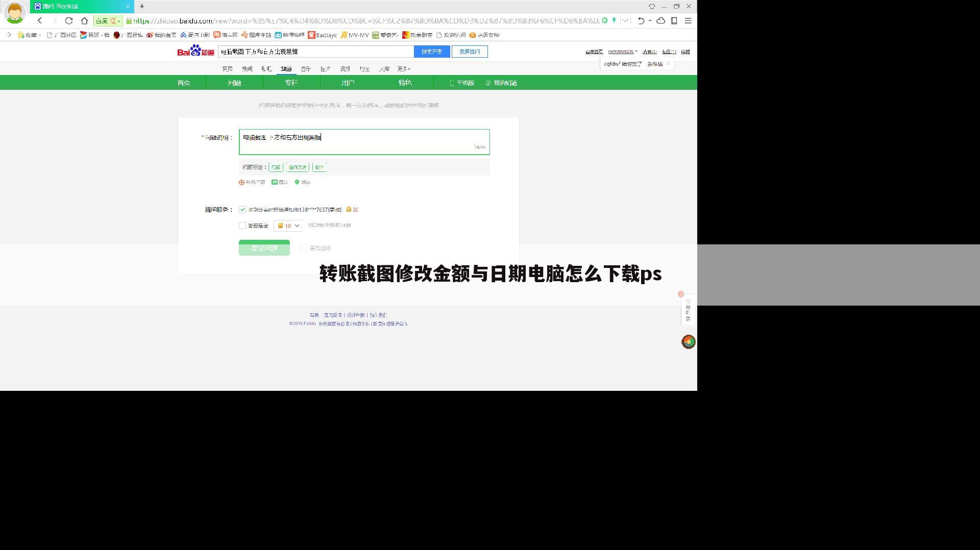Click the 帮助 help footer link
This screenshot has width=980, height=550.
tap(314, 315)
